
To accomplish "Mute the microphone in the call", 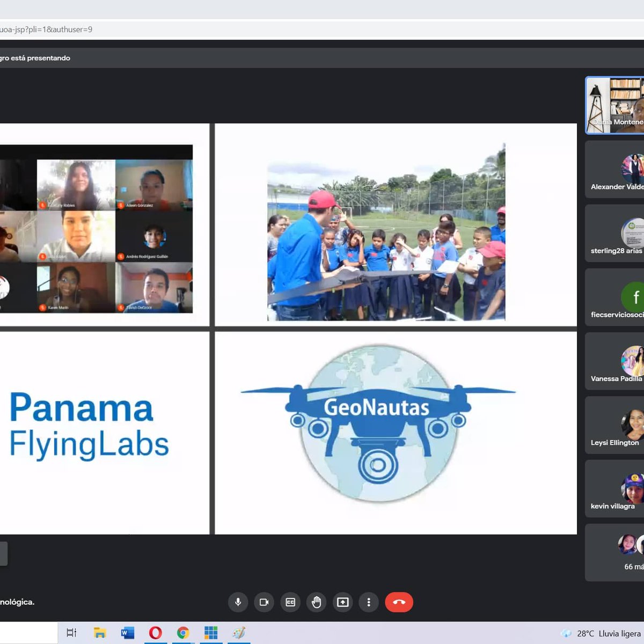I will 238,602.
